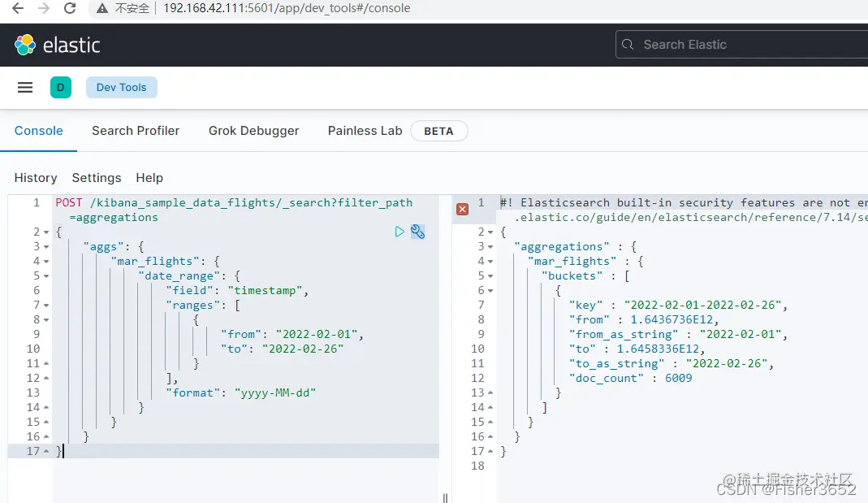Switch to the Painless Lab tab
The image size is (868, 503).
tap(365, 131)
